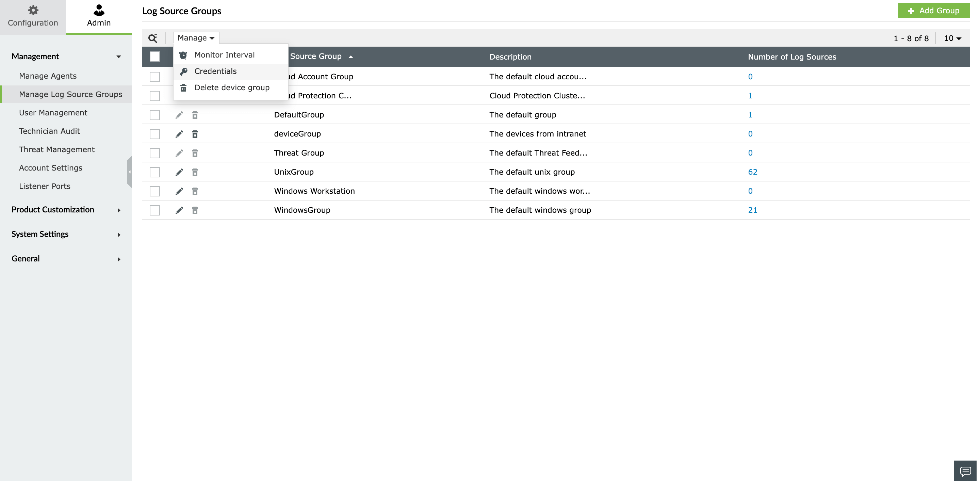Choose Monitor Interval from Manage menu
This screenshot has width=980, height=481.
click(231, 55)
